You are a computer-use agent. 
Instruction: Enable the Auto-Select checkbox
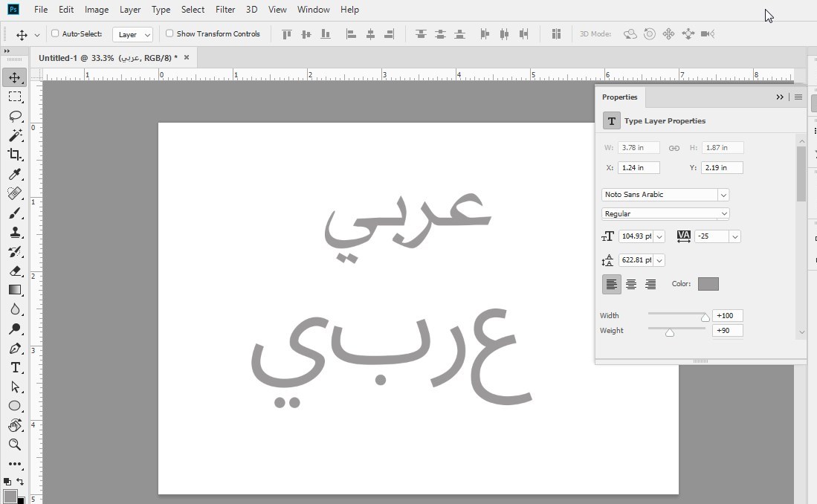[55, 33]
